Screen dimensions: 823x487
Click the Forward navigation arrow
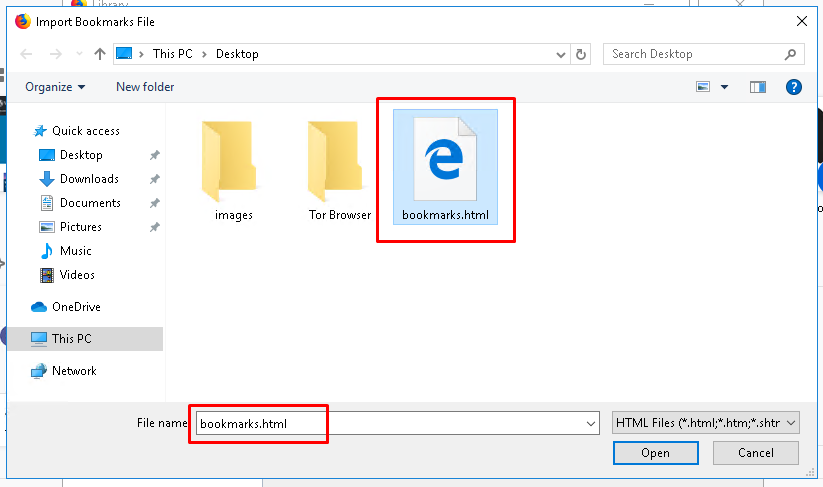click(x=55, y=54)
